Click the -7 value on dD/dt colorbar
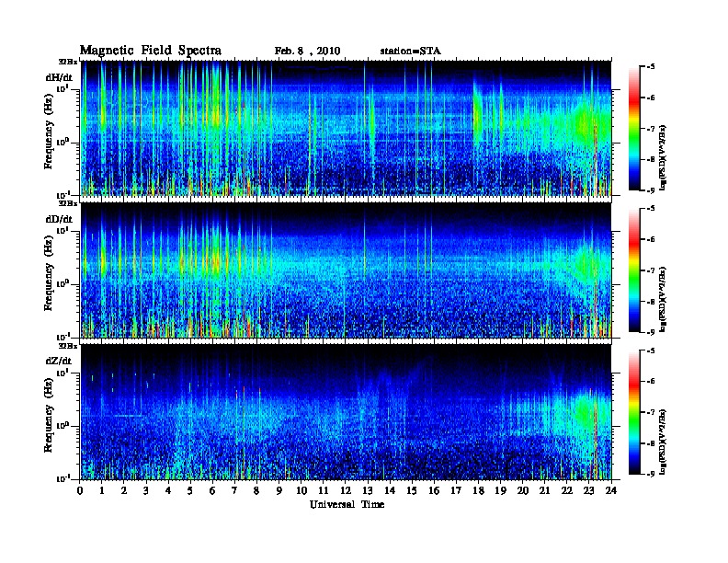 tap(651, 270)
